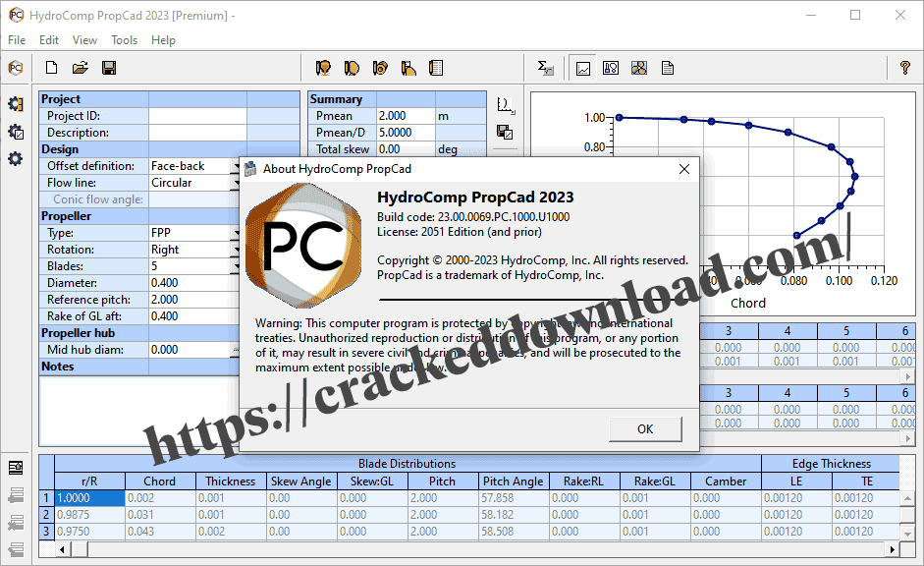
Task: Click the Pmean/D value 5.0000
Action: 406,133
